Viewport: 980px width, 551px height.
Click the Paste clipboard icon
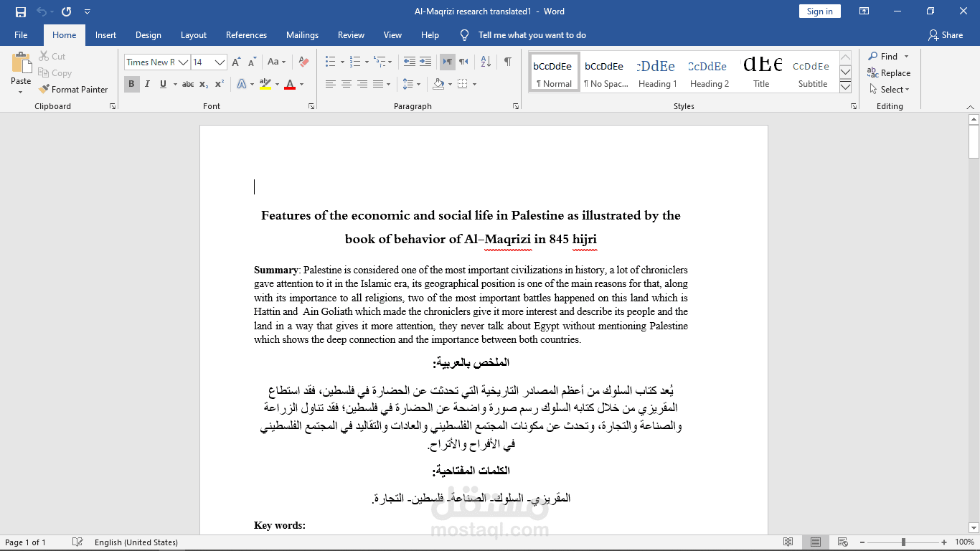tap(21, 62)
